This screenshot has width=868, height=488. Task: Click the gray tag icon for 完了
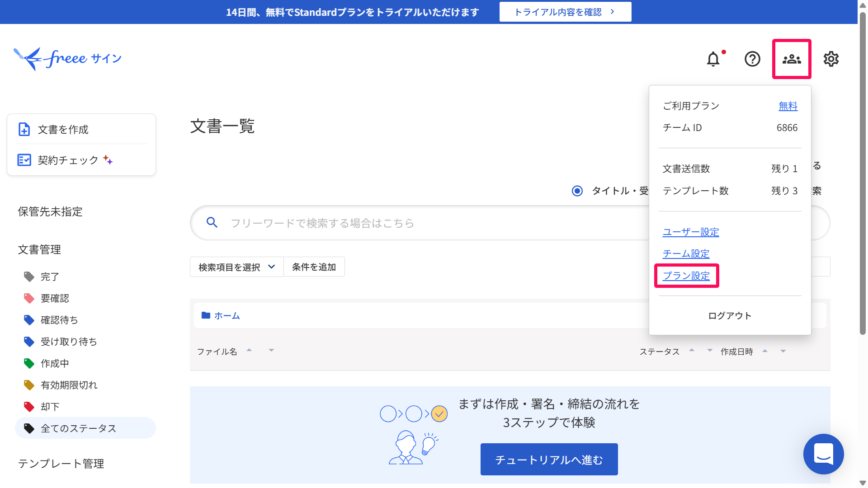(x=29, y=277)
